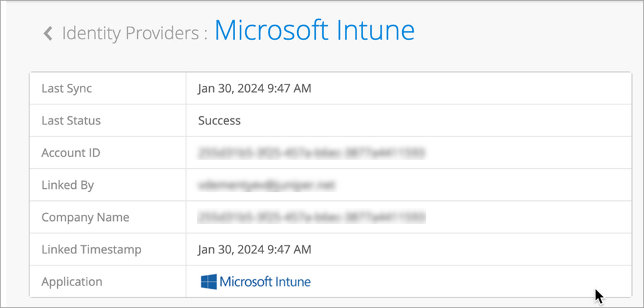Image resolution: width=644 pixels, height=308 pixels.
Task: Click the Linked Timestamp date value
Action: [254, 249]
